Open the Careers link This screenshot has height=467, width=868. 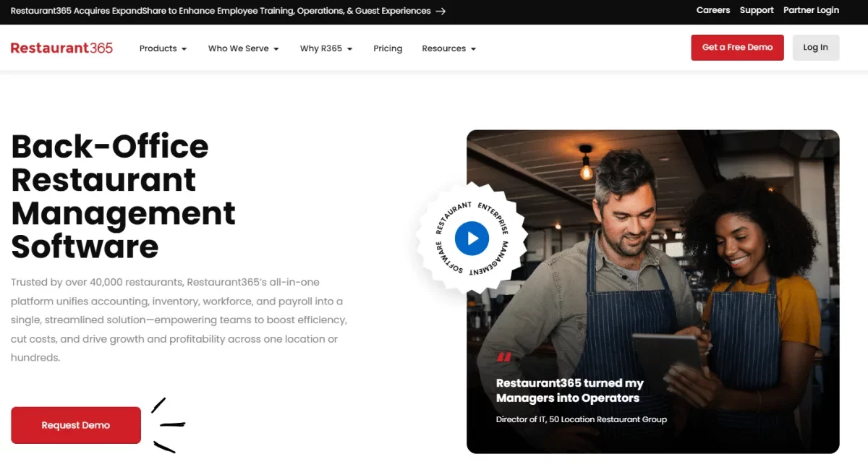[x=713, y=10]
